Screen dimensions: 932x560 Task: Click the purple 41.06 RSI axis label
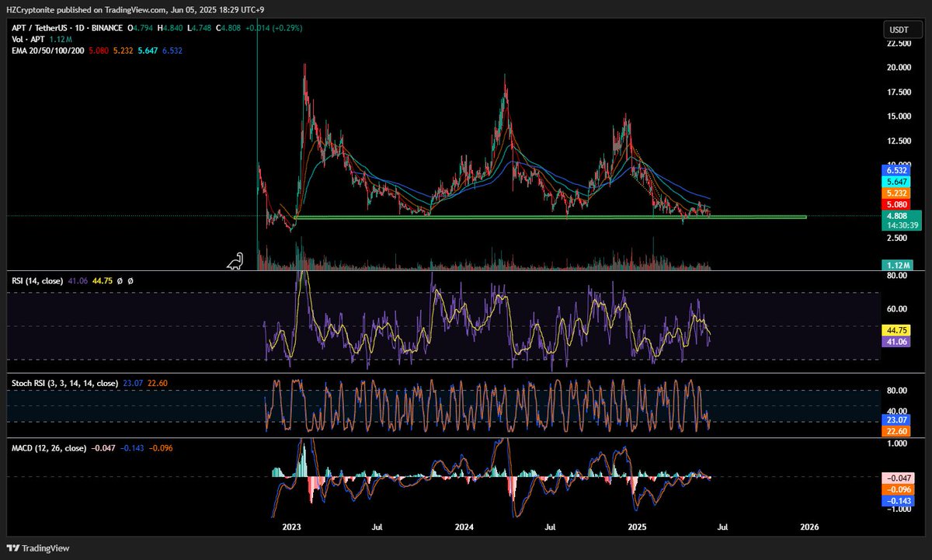895,341
